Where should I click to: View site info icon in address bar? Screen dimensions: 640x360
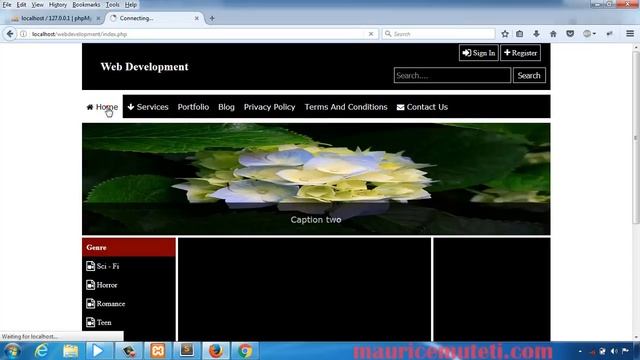[x=24, y=34]
